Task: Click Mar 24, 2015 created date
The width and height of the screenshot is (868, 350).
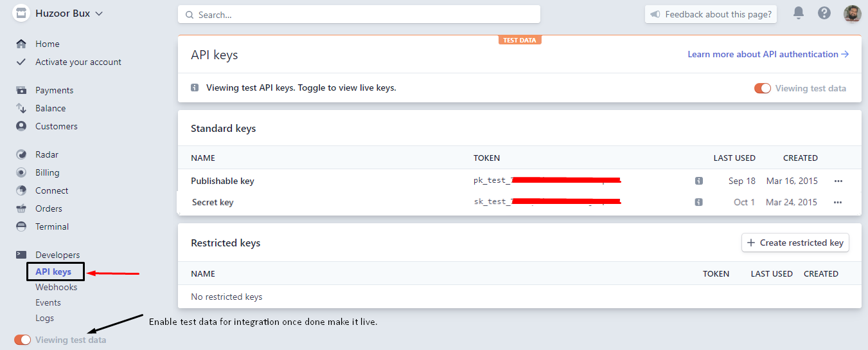Action: tap(792, 202)
